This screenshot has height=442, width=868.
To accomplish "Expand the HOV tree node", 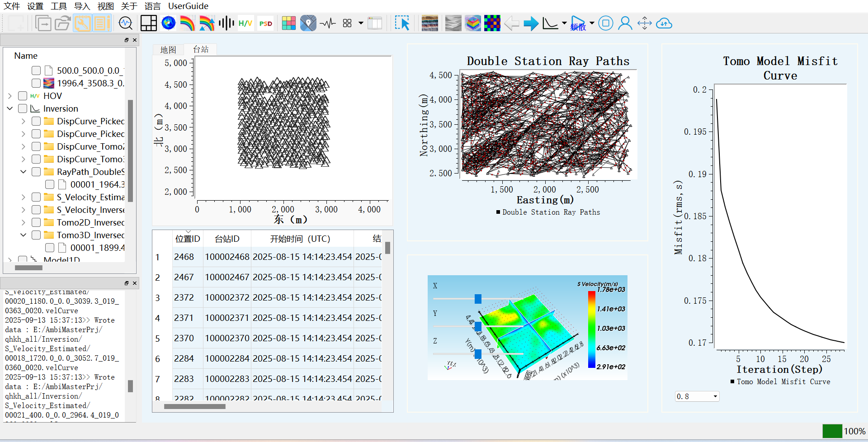I will pyautogui.click(x=10, y=96).
